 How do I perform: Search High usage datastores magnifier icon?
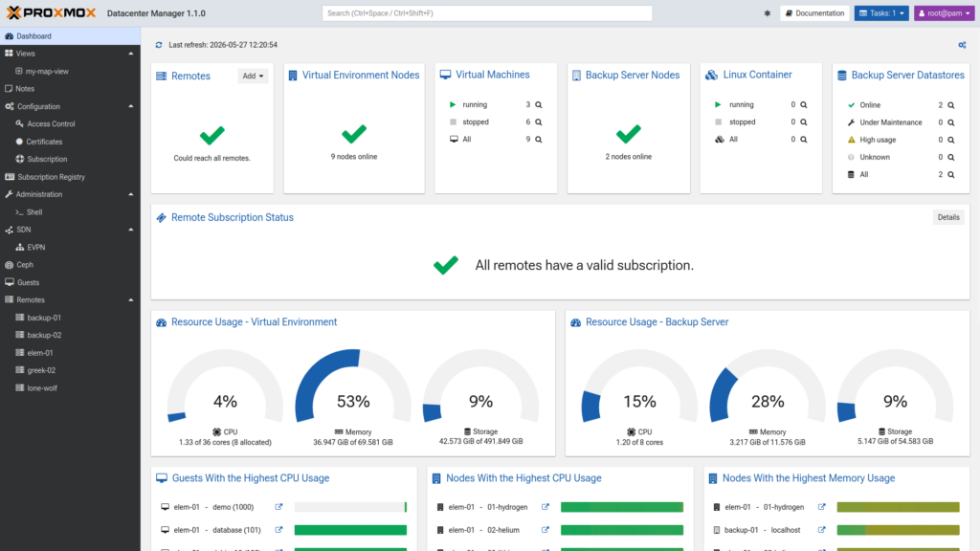[x=950, y=140]
